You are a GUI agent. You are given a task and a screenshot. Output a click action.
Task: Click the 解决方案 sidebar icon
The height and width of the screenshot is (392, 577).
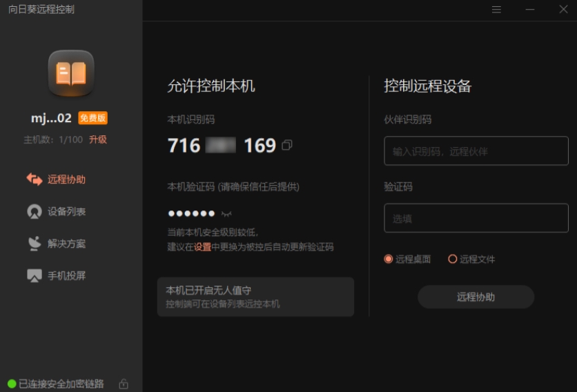tap(35, 244)
